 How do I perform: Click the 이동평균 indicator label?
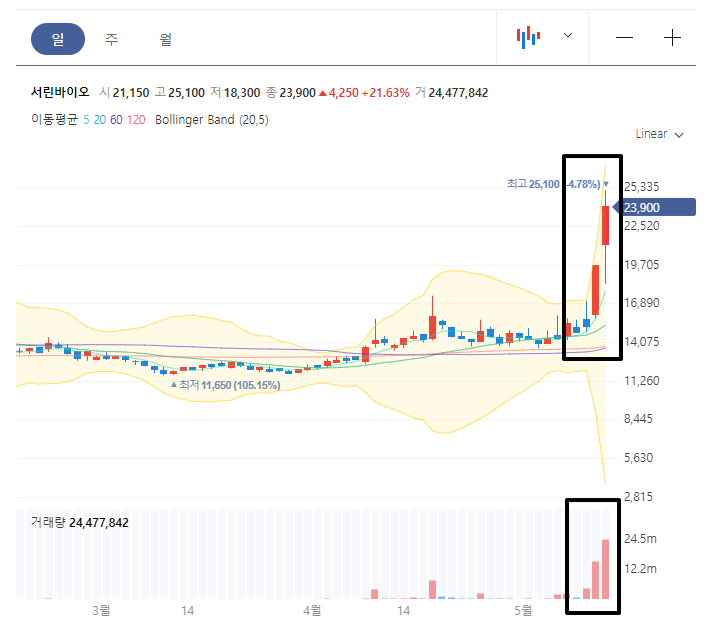(54, 119)
